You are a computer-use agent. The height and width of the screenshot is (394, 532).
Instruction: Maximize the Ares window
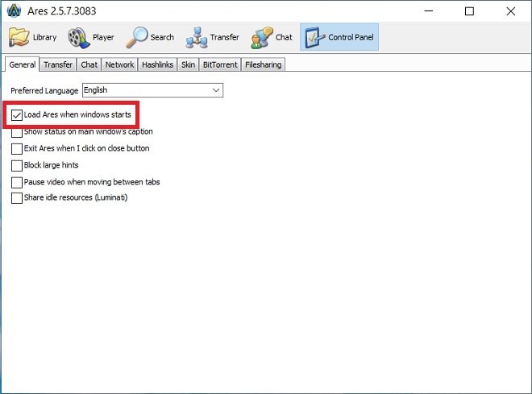[x=470, y=11]
